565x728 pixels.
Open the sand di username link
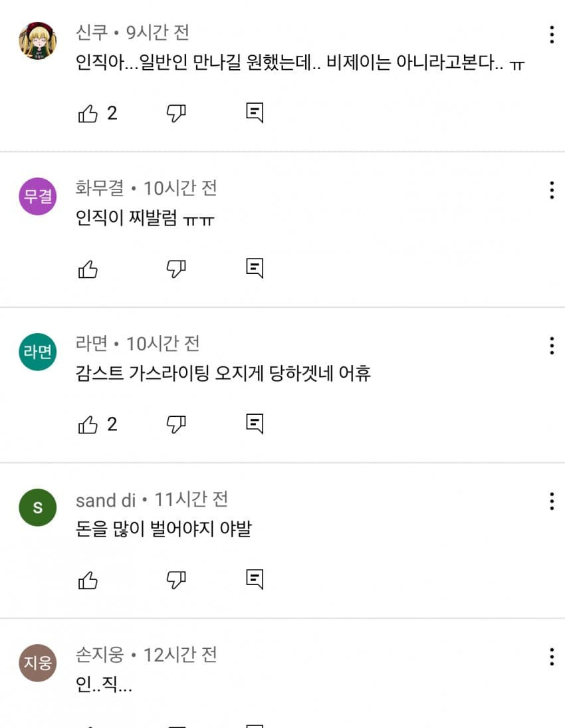(x=106, y=501)
